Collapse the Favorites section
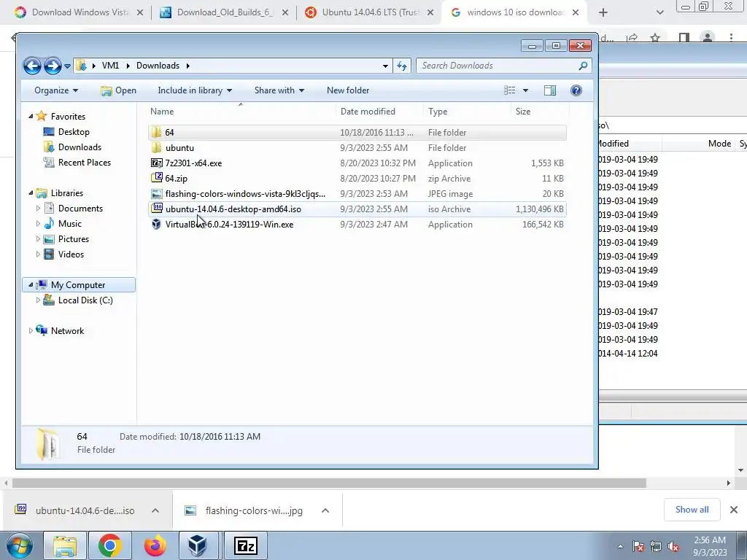This screenshot has height=560, width=747. (31, 116)
